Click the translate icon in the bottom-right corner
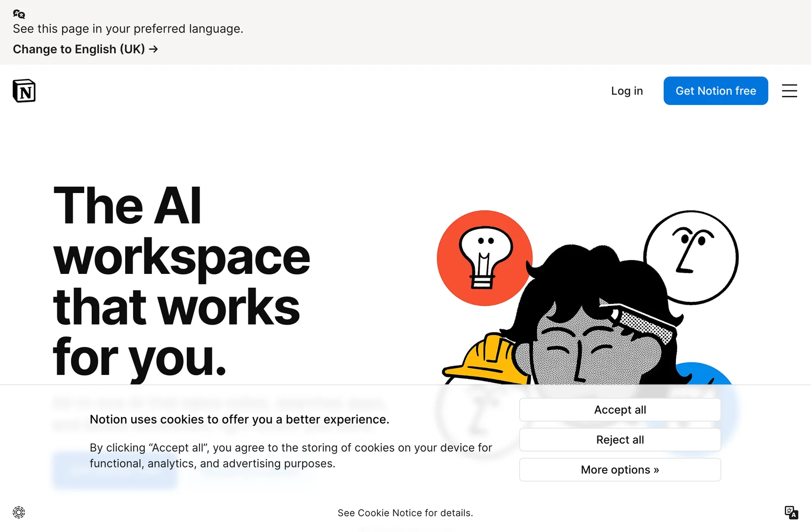Screen dimensions: 811x532 (791, 512)
